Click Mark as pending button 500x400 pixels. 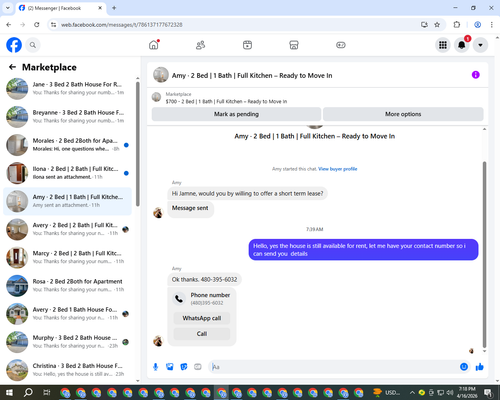(x=236, y=114)
